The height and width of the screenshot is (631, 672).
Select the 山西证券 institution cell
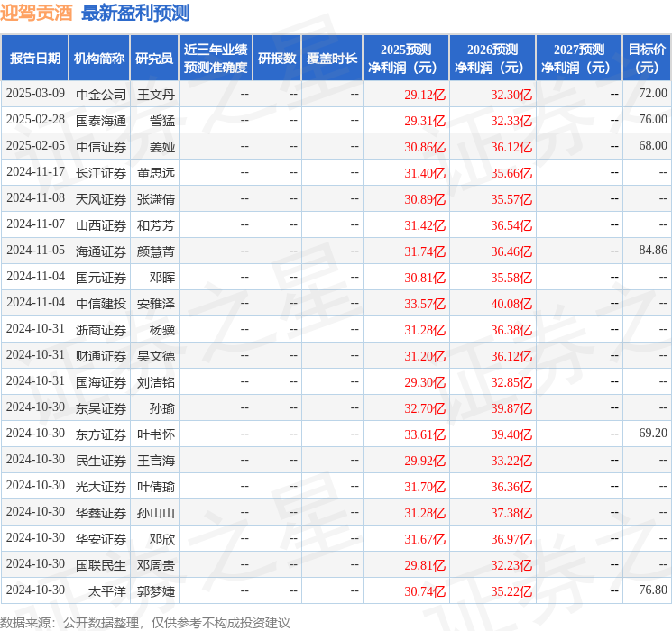[x=101, y=224]
